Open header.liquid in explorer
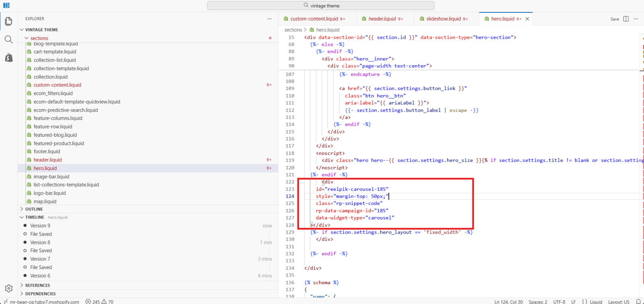This screenshot has height=304, width=644. click(47, 160)
